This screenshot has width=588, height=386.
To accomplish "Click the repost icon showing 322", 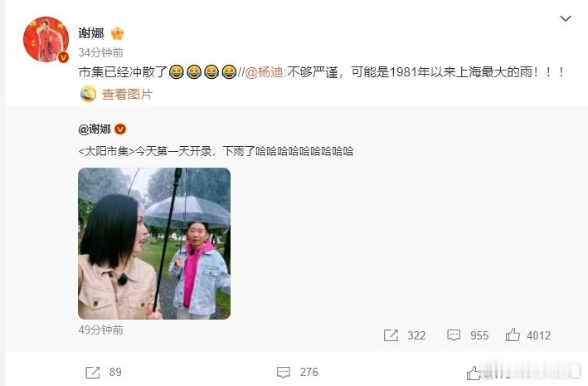I will click(x=391, y=335).
